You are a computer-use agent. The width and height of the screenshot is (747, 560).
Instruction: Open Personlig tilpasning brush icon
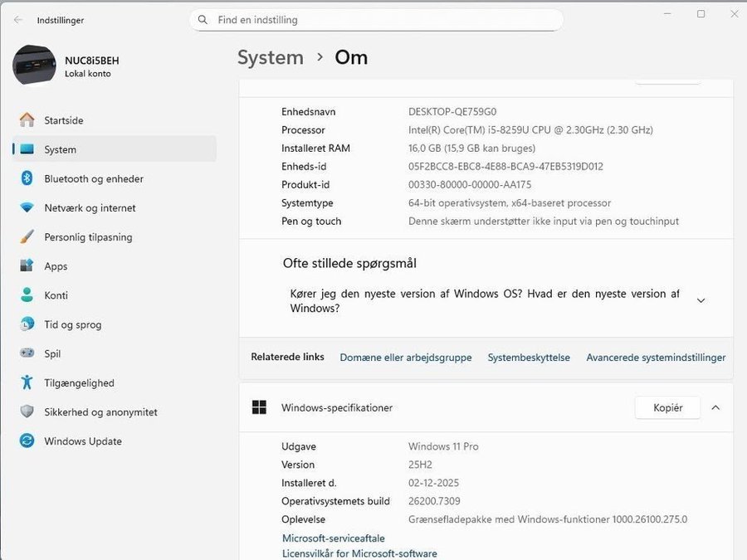[27, 237]
